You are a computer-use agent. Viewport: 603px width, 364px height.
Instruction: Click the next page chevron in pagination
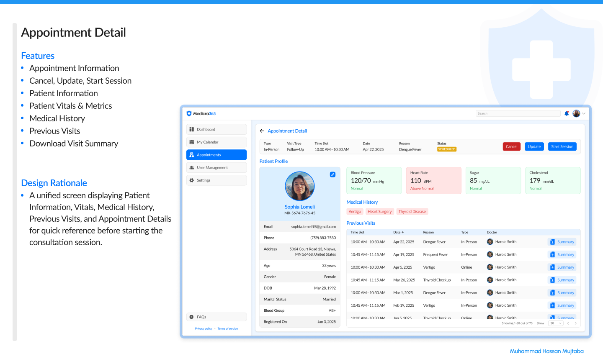coord(576,323)
